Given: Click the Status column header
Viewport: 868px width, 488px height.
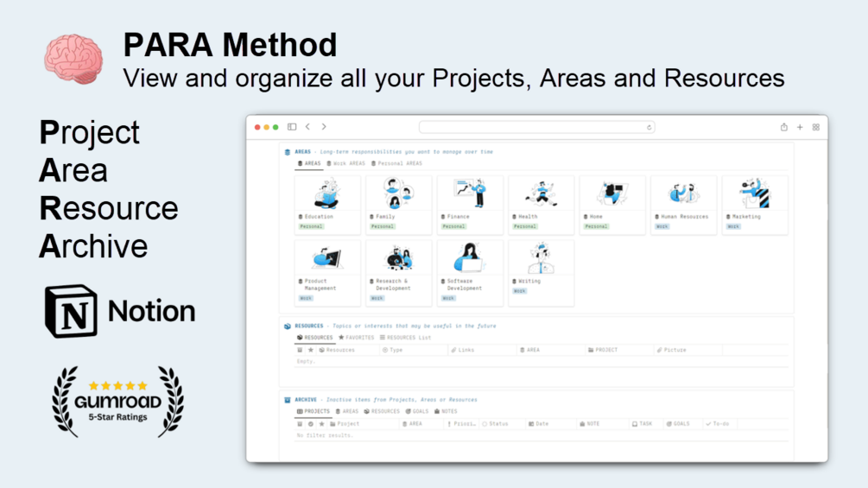Looking at the screenshot, I should pyautogui.click(x=495, y=424).
